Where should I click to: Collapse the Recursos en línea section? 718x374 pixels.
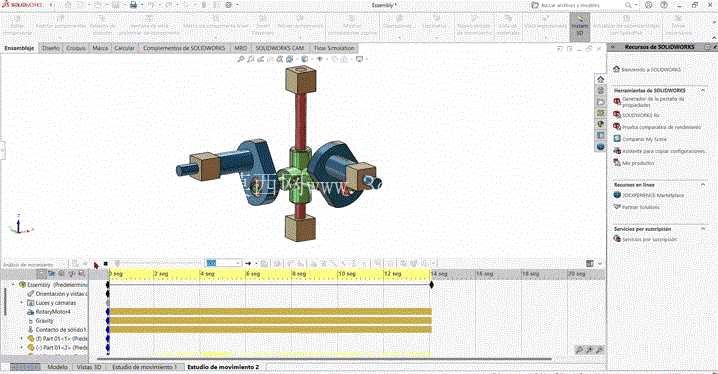(703, 184)
